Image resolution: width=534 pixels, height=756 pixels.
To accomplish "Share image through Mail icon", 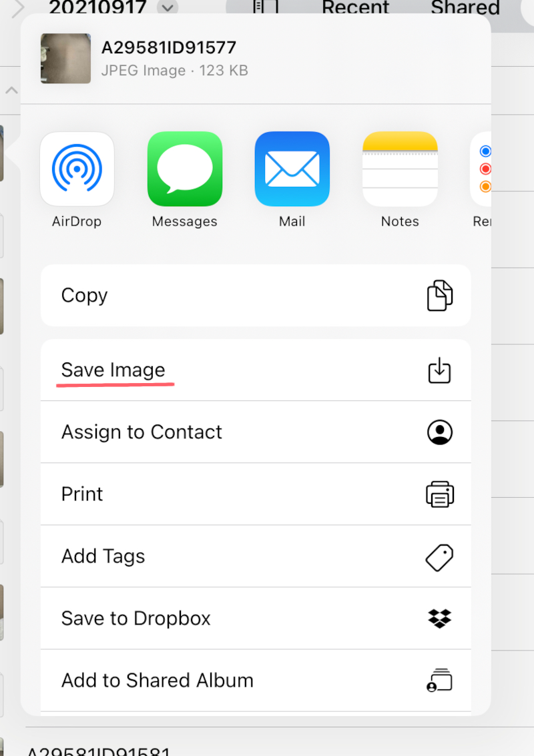I will pos(292,169).
